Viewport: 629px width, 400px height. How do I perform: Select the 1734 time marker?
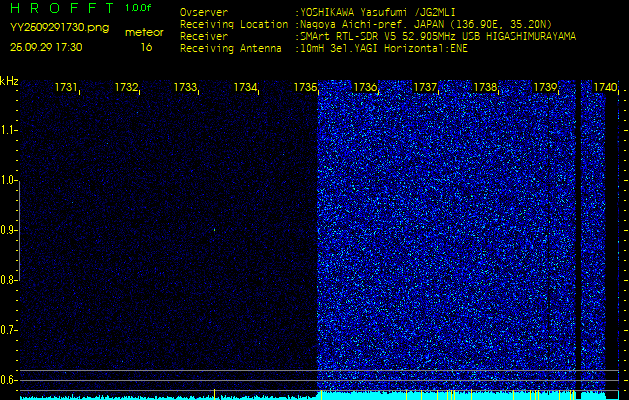pyautogui.click(x=245, y=87)
